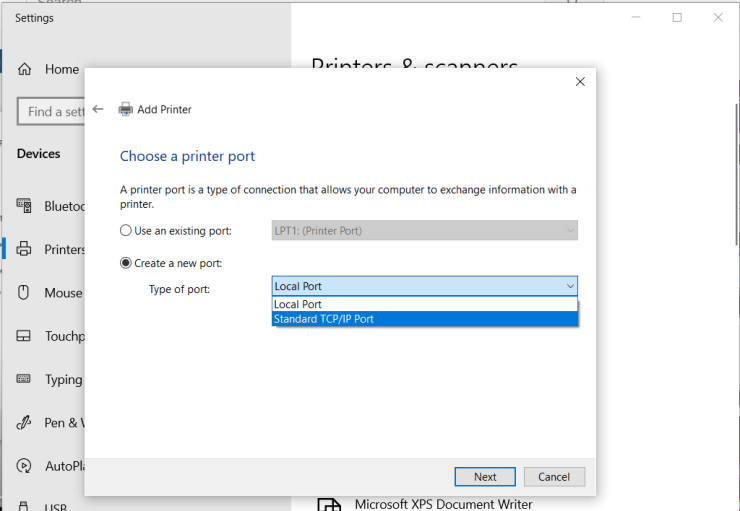Click the Bluetooth devices icon in sidebar
The width and height of the screenshot is (740, 511).
(x=24, y=205)
